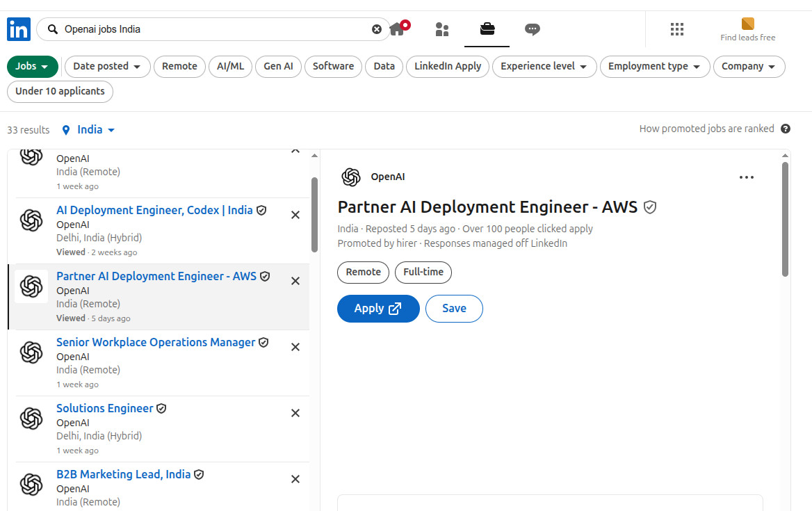Toggle the Gen AI filter chip
Viewport: 812px width, 511px height.
click(278, 66)
